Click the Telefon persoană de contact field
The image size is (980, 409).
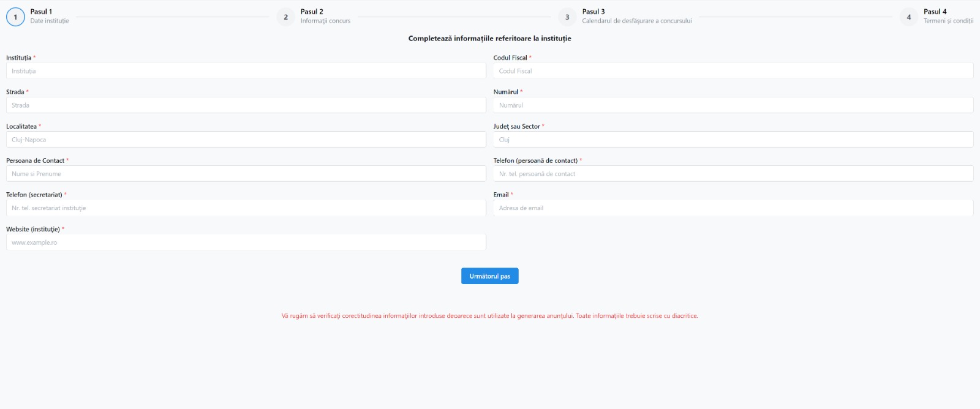(733, 174)
